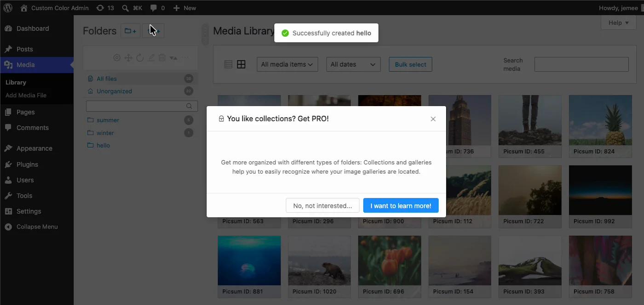This screenshot has width=644, height=305.
Task: Select the summer folder
Action: point(141,120)
